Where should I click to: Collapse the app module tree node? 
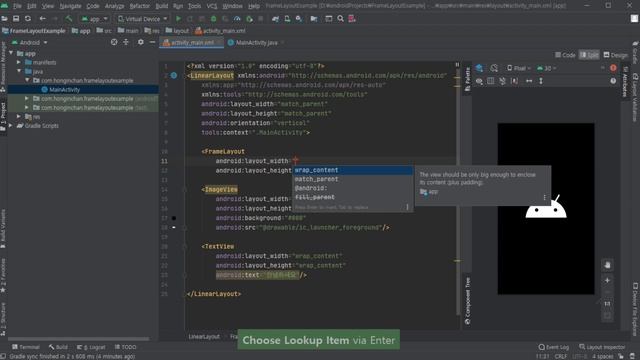pos(11,53)
